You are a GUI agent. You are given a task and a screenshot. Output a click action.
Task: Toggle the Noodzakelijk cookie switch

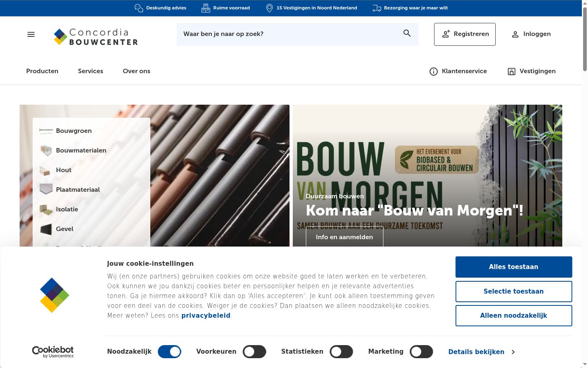169,352
